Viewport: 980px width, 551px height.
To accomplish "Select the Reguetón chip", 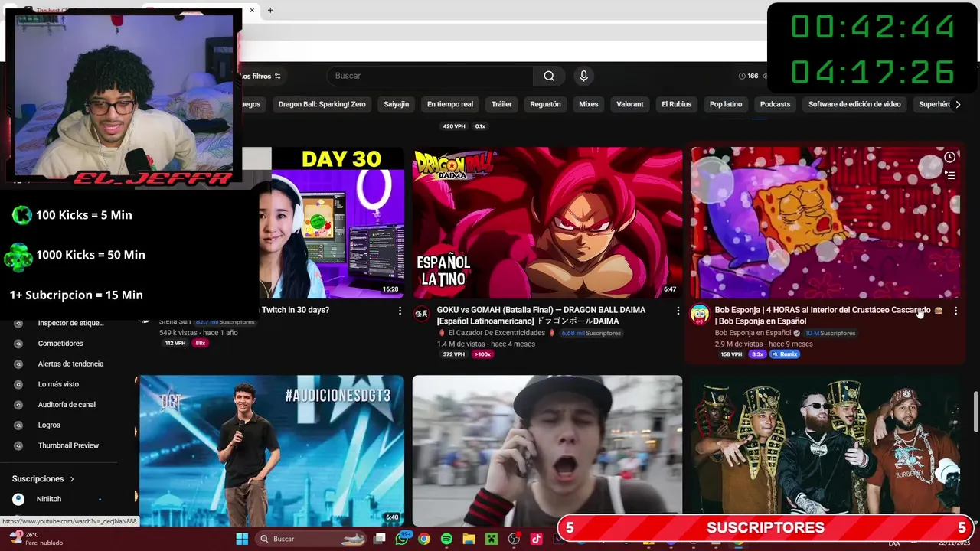I will [x=545, y=104].
